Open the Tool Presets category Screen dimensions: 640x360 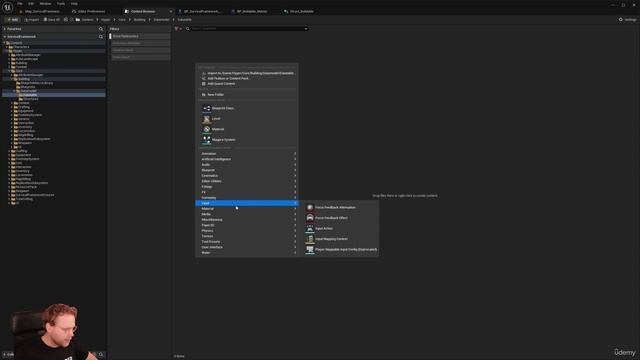pyautogui.click(x=247, y=242)
